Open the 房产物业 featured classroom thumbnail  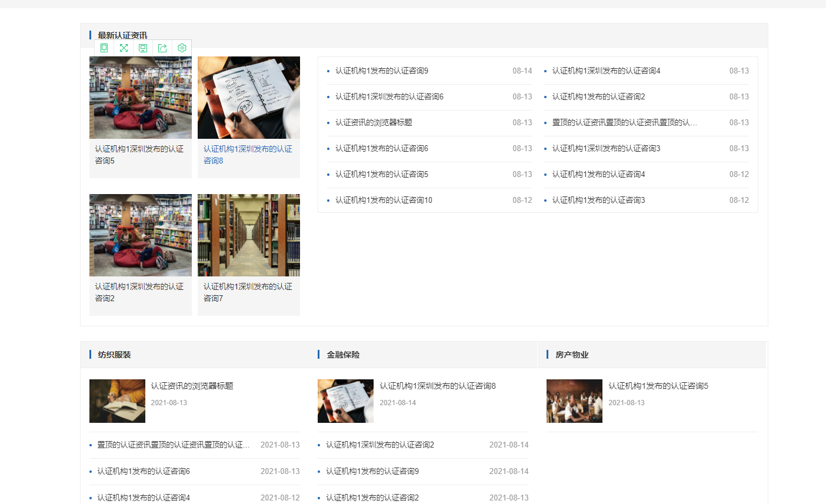tap(574, 401)
